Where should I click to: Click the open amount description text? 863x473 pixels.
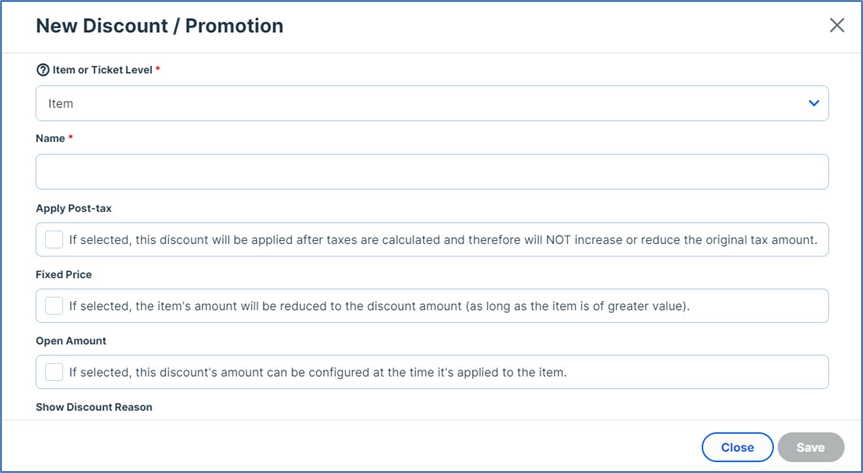[x=318, y=372]
